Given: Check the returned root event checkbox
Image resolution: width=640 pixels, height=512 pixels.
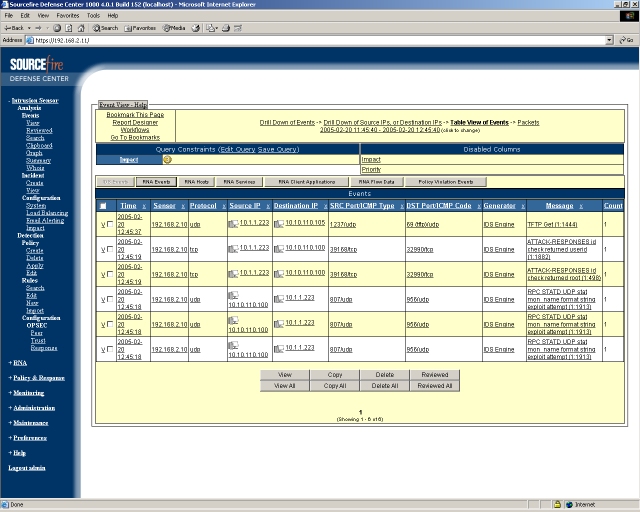Looking at the screenshot, I should point(110,274).
